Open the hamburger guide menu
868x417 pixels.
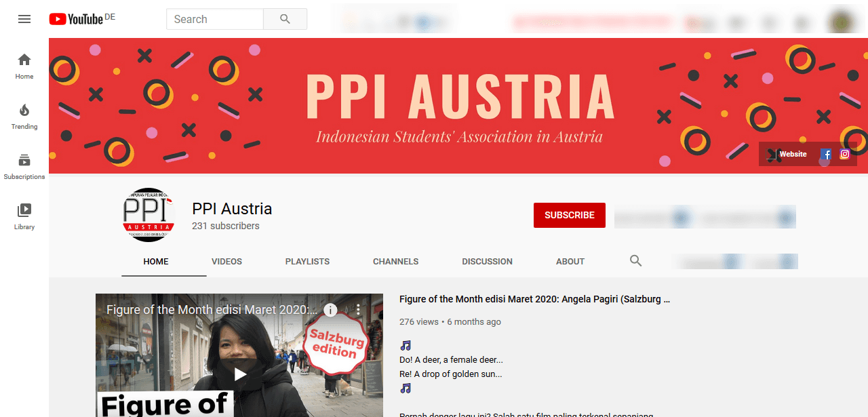coord(24,19)
